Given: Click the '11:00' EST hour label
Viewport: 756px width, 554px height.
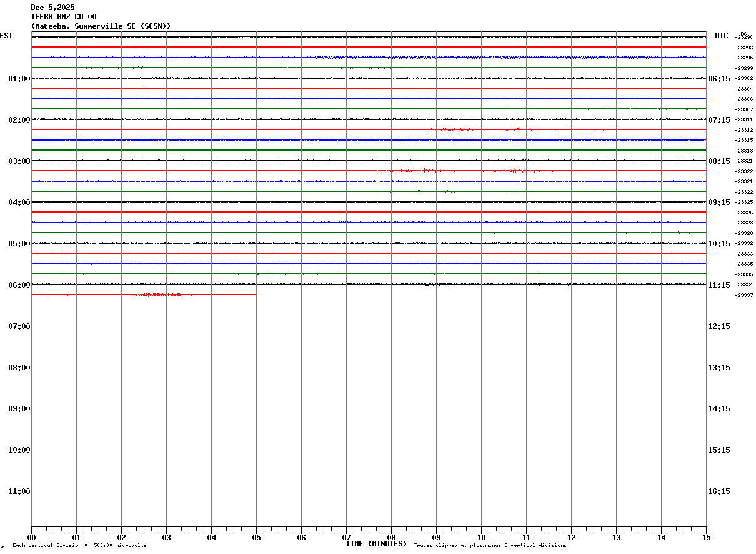Looking at the screenshot, I should [x=19, y=491].
